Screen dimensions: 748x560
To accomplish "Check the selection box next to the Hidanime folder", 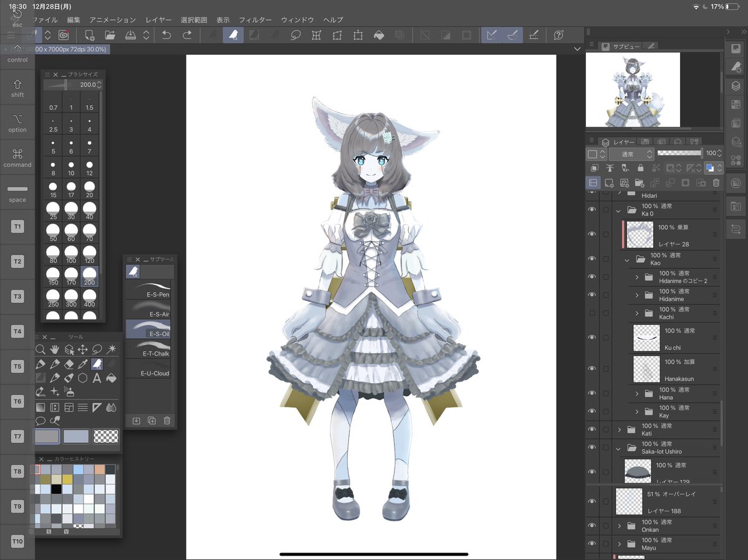I will point(606,295).
